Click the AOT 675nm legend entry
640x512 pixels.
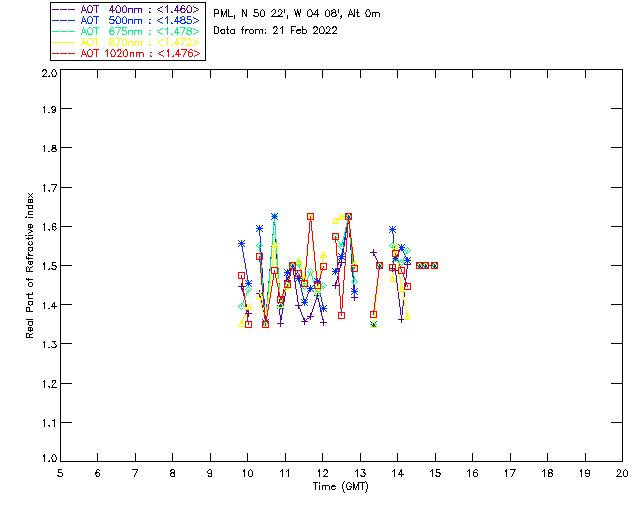(126, 31)
